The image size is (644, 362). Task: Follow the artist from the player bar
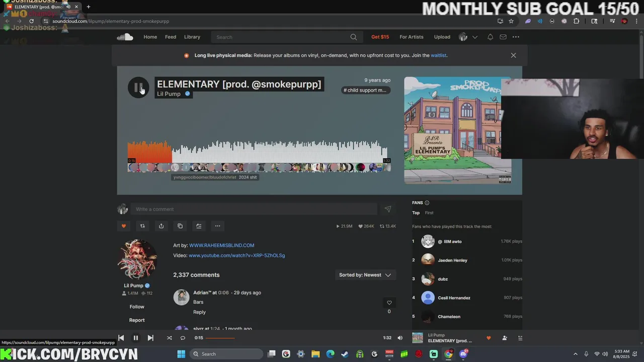(505, 338)
